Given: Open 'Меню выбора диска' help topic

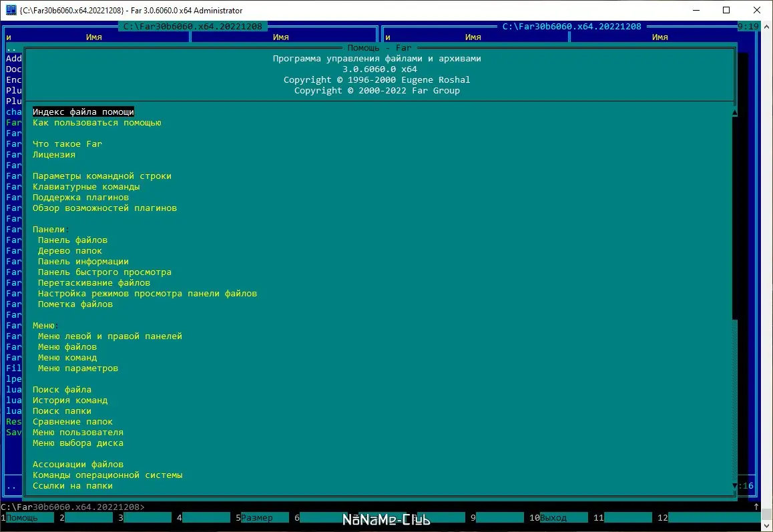Looking at the screenshot, I should 78,443.
